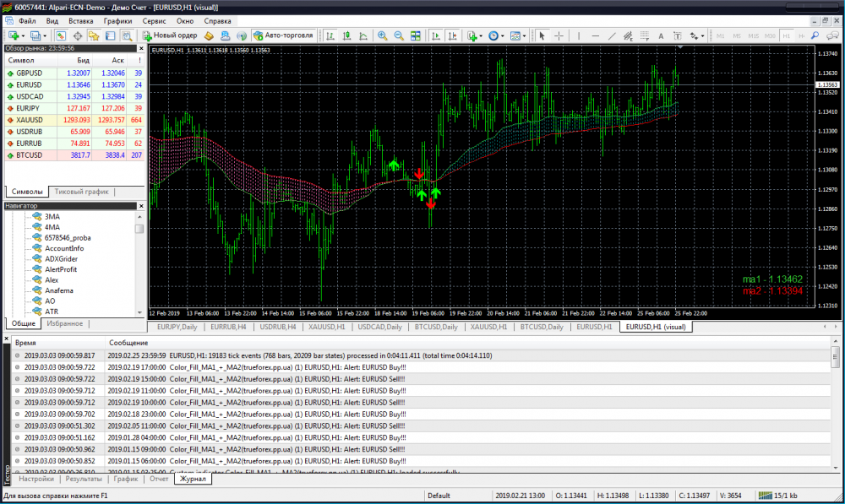Open the chart templates dropdown
Image resolution: width=845 pixels, height=504 pixels.
517,35
